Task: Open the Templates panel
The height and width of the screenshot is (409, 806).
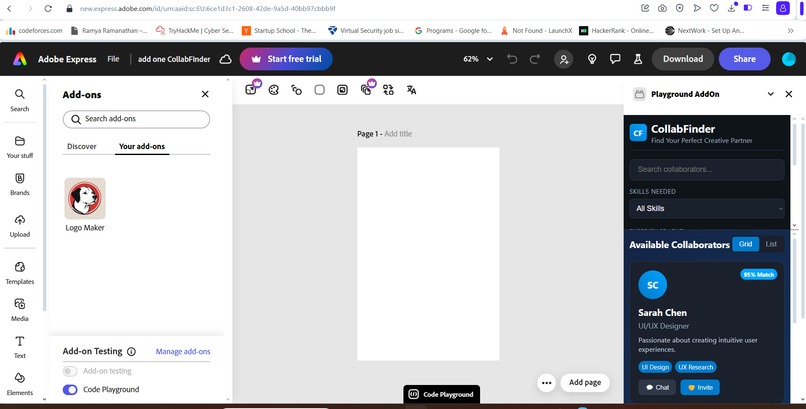Action: tap(20, 273)
